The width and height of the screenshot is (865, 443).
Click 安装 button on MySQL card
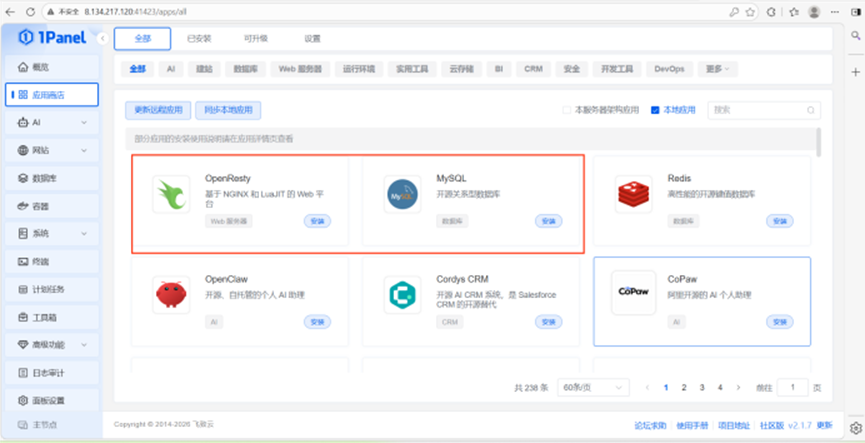coord(548,221)
